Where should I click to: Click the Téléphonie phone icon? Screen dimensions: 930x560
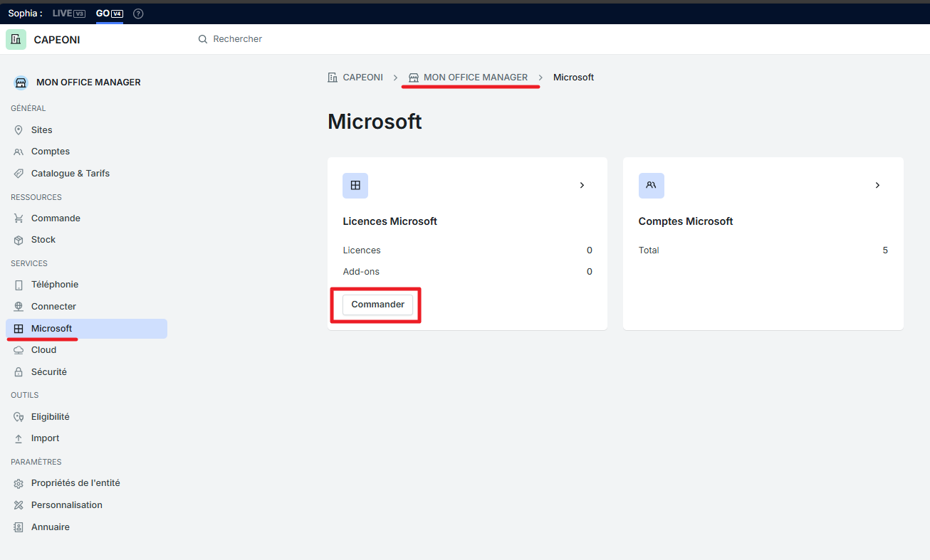[19, 285]
